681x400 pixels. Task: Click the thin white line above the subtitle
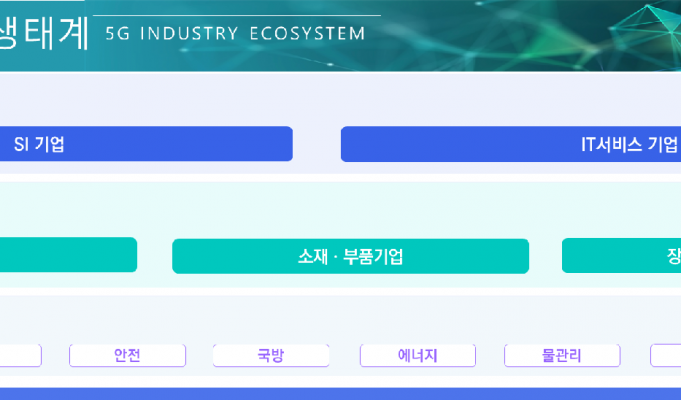[x=237, y=16]
